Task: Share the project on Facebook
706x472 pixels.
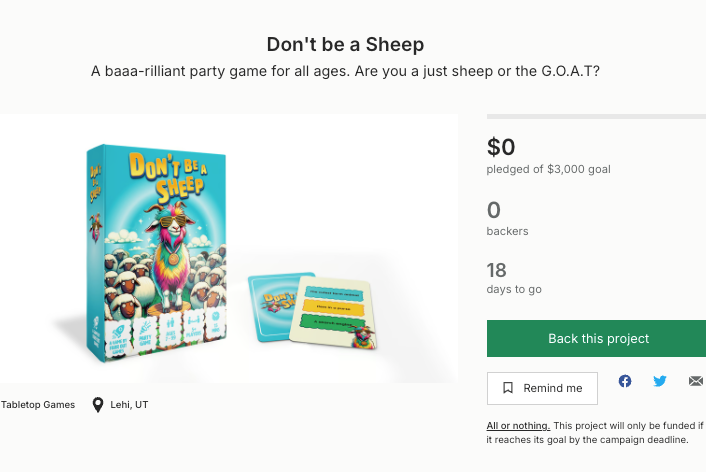Action: click(625, 381)
